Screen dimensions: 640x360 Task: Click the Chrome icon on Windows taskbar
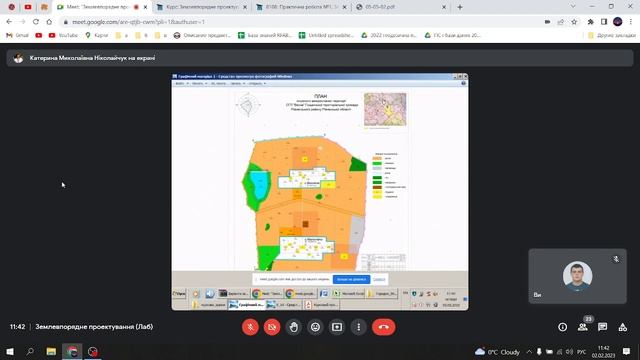[x=72, y=351]
